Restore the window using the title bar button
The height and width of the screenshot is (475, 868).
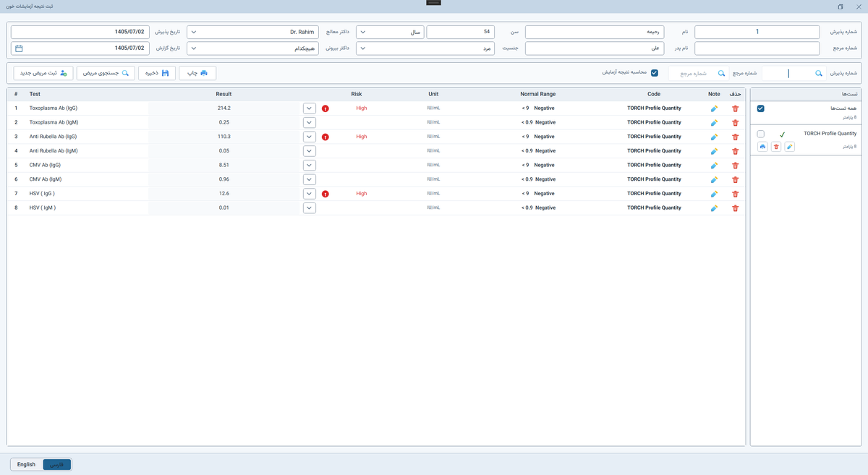click(841, 7)
